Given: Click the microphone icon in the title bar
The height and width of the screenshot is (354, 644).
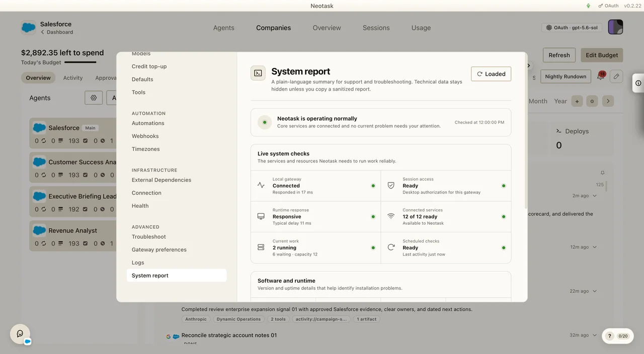Looking at the screenshot, I should [x=588, y=6].
